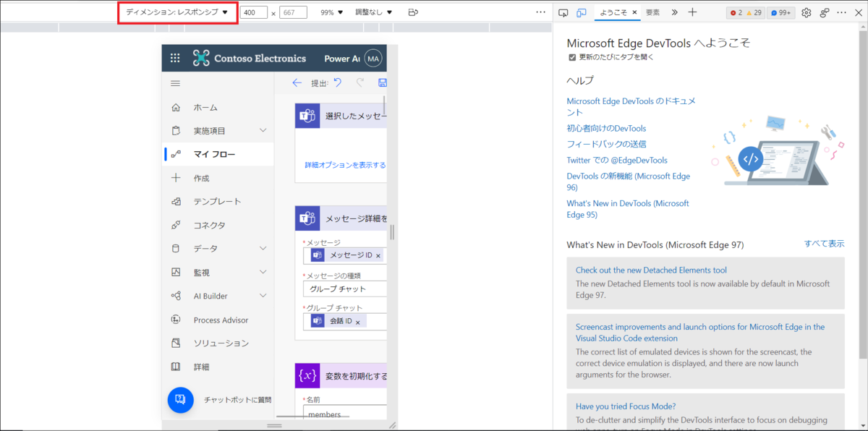Click the Process Advisor icon

pos(176,320)
